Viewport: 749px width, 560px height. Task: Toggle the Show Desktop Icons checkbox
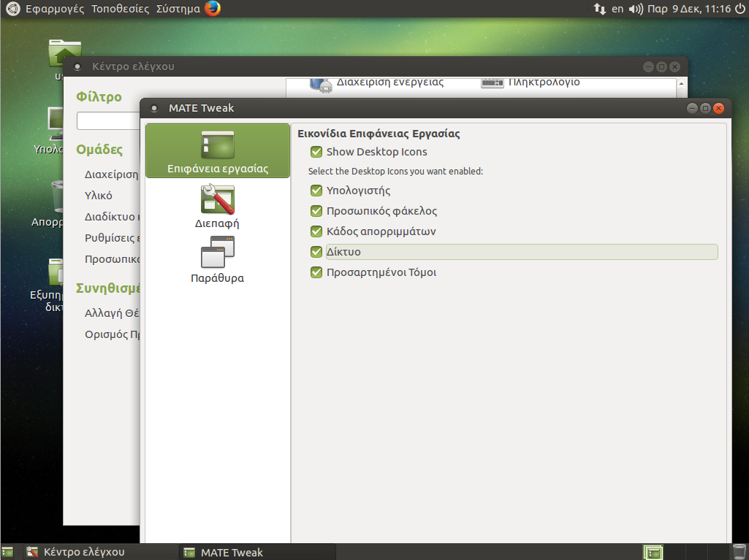[316, 152]
